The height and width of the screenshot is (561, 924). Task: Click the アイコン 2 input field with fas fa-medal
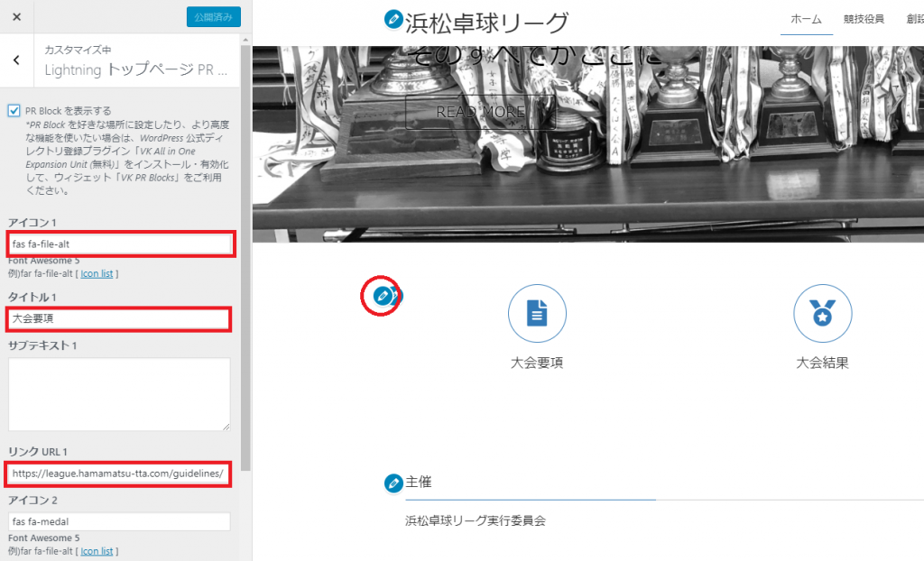pyautogui.click(x=119, y=521)
